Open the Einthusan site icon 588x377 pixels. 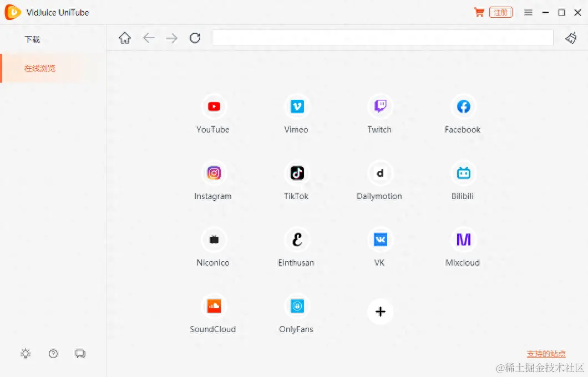coord(297,240)
